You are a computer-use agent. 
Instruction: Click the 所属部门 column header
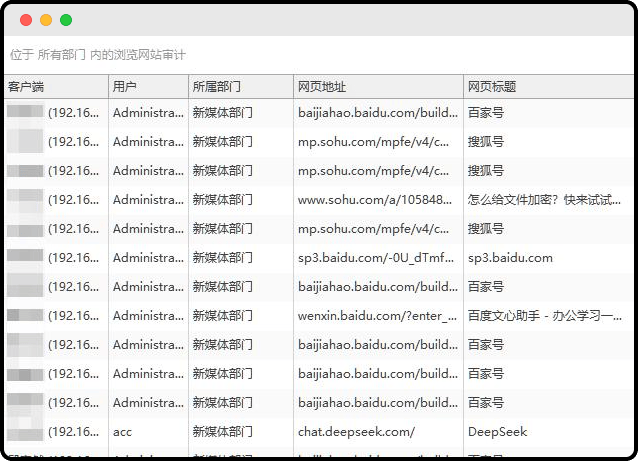click(x=241, y=86)
